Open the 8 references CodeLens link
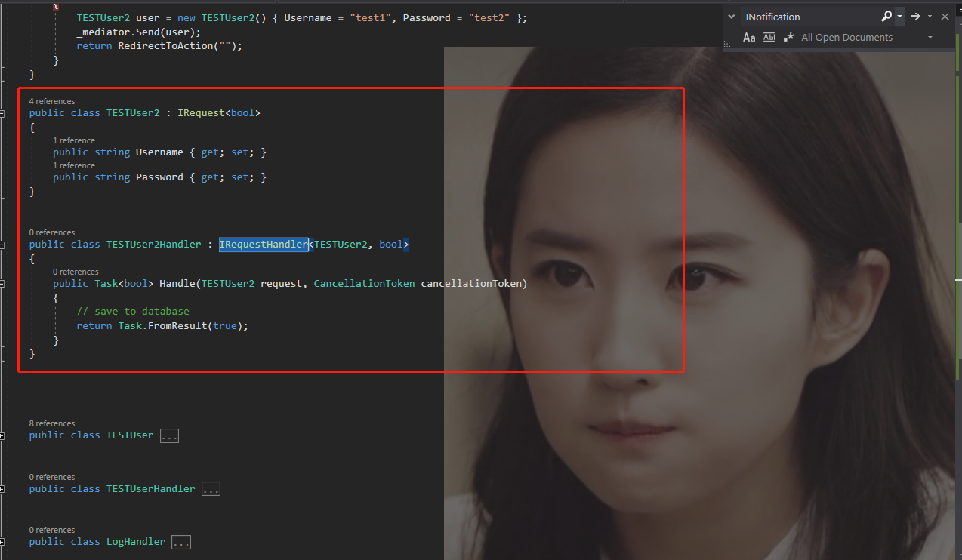 [x=52, y=423]
